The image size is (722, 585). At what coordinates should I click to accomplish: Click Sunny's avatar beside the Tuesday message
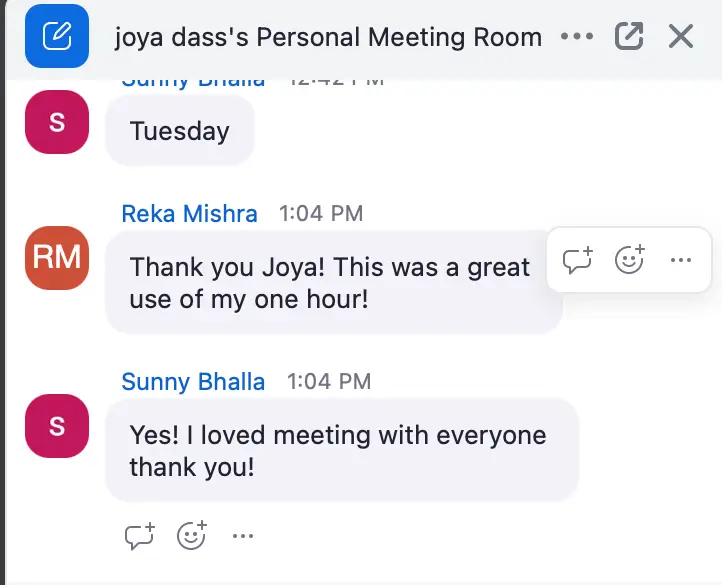[57, 122]
